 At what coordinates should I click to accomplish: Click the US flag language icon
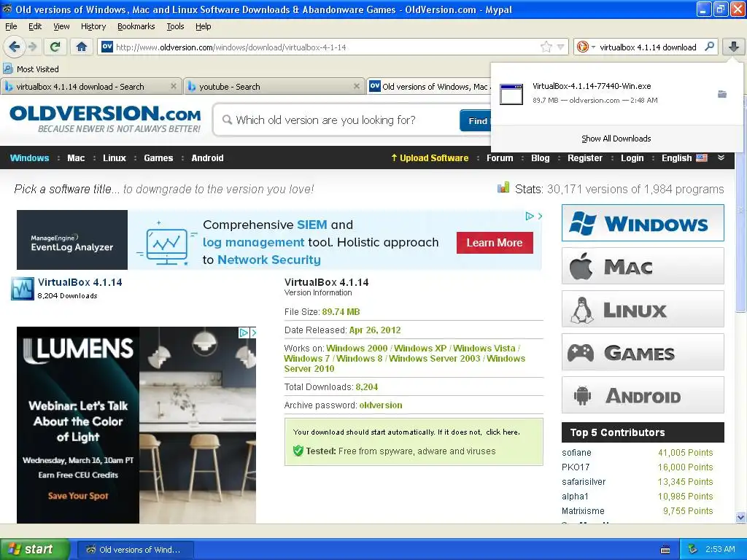pos(702,158)
